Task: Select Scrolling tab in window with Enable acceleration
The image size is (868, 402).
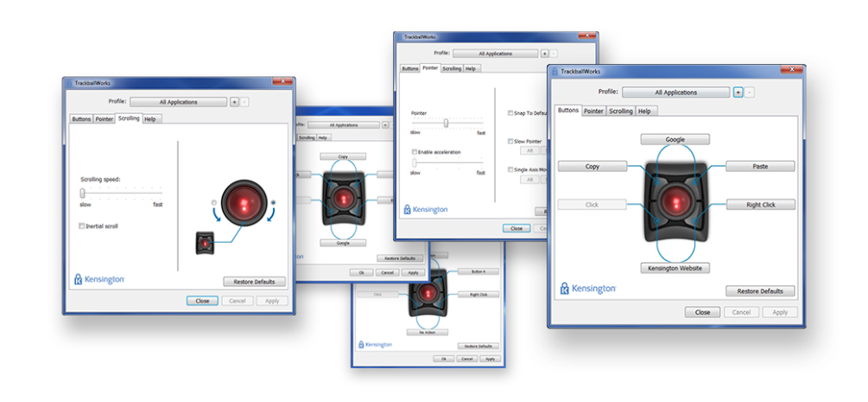Action: [452, 69]
